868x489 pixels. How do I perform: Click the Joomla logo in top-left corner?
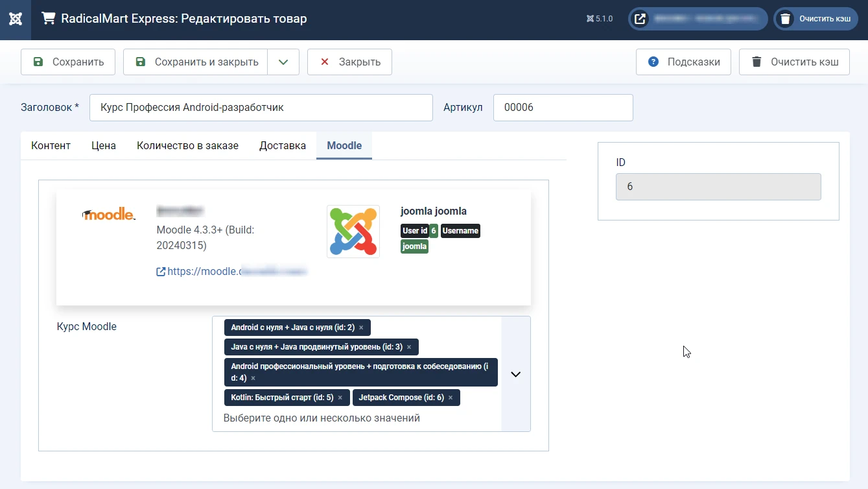tap(16, 19)
